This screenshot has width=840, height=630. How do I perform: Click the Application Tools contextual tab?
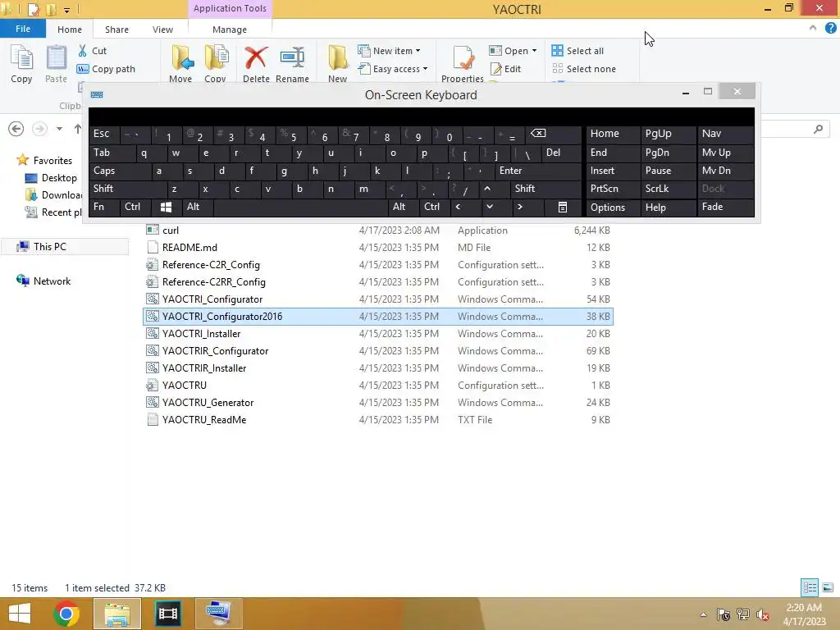(x=230, y=8)
